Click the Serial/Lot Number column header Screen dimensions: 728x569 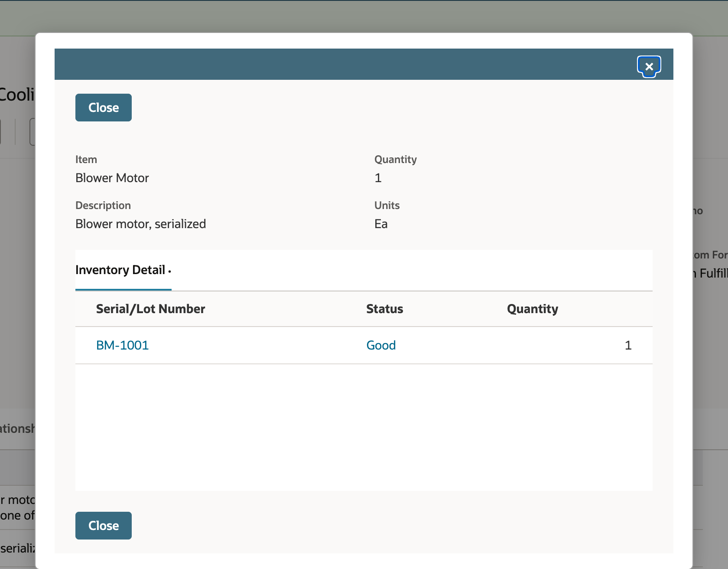pos(150,309)
